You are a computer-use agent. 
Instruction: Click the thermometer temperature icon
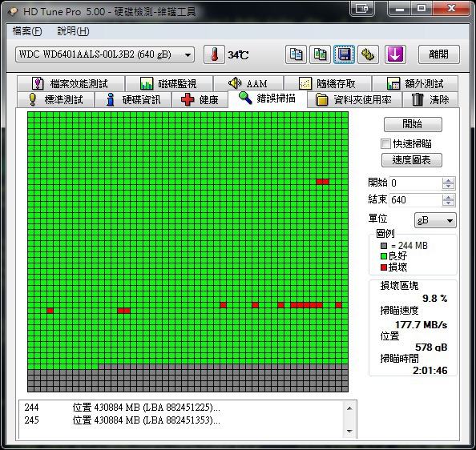point(214,54)
